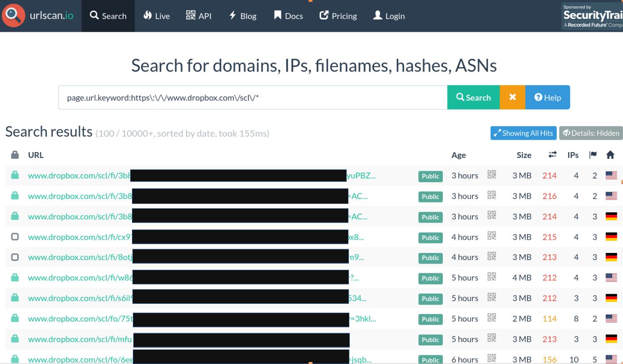Click QR code icon in first result row
Viewport: 623px width, 364px height.
491,175
